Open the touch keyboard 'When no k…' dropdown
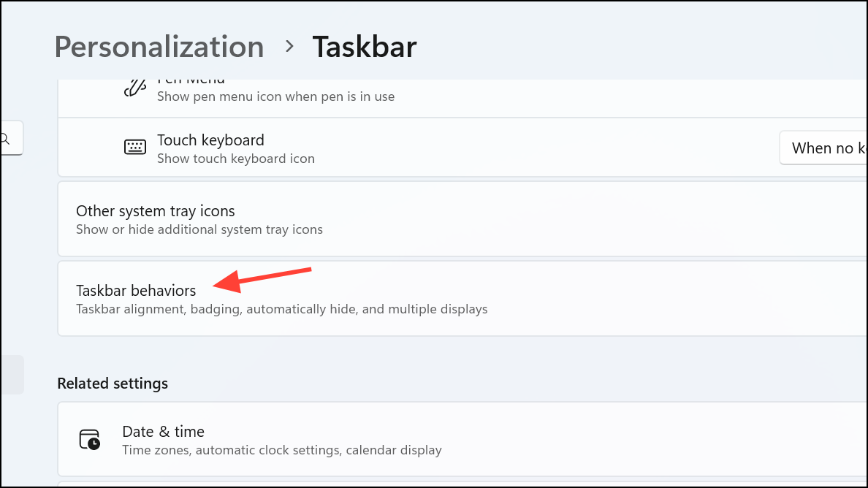This screenshot has height=488, width=868. point(823,148)
